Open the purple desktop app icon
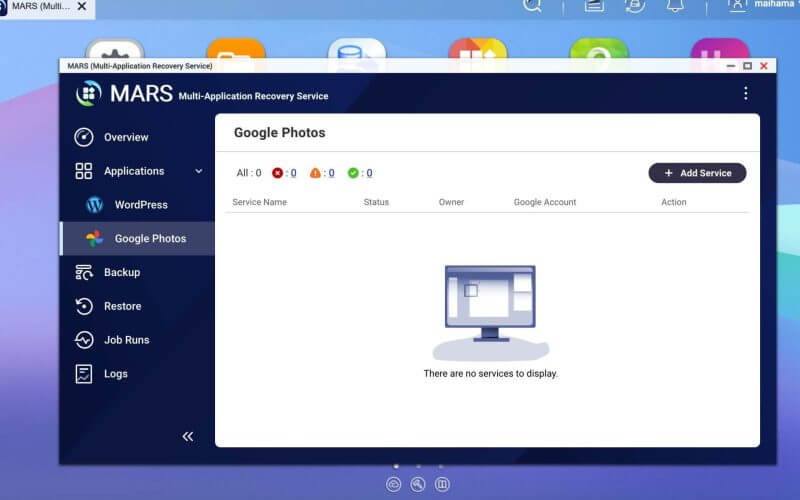Viewport: 800px width, 500px height. (x=720, y=48)
